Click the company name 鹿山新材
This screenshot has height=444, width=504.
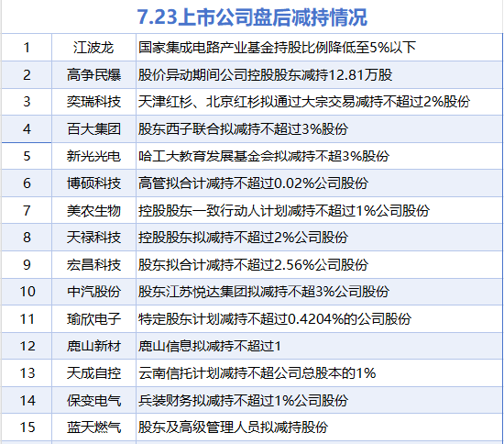click(x=93, y=346)
